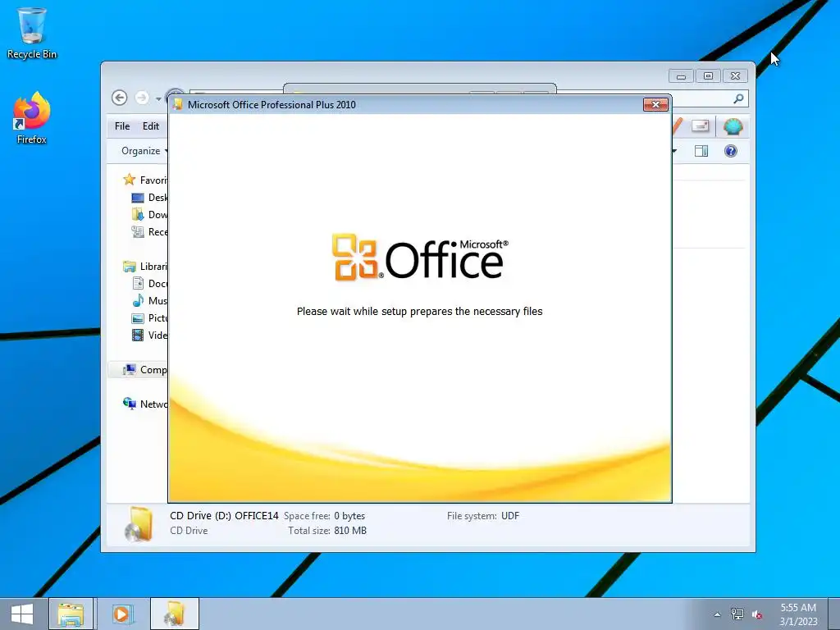Click the "Please wait while setup prepares" message
The height and width of the screenshot is (630, 840).
[419, 311]
